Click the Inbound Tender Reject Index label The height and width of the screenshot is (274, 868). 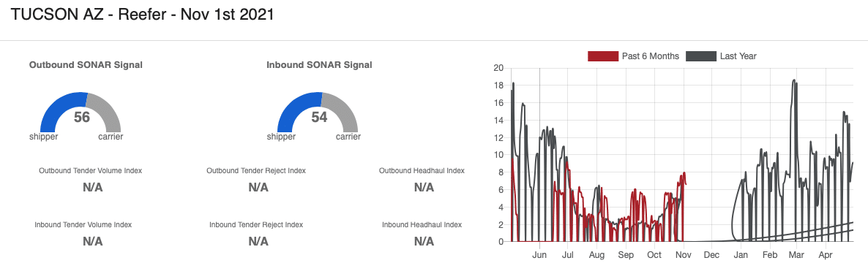[256, 225]
